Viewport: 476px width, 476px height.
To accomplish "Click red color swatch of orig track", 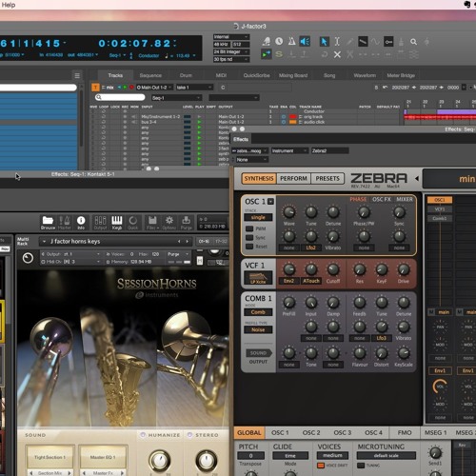I will (292, 117).
